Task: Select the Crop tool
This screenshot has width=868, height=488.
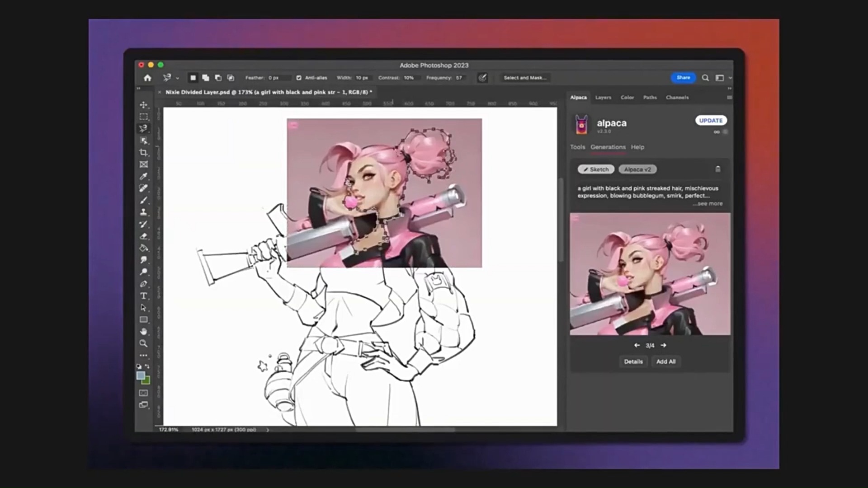Action: [144, 152]
